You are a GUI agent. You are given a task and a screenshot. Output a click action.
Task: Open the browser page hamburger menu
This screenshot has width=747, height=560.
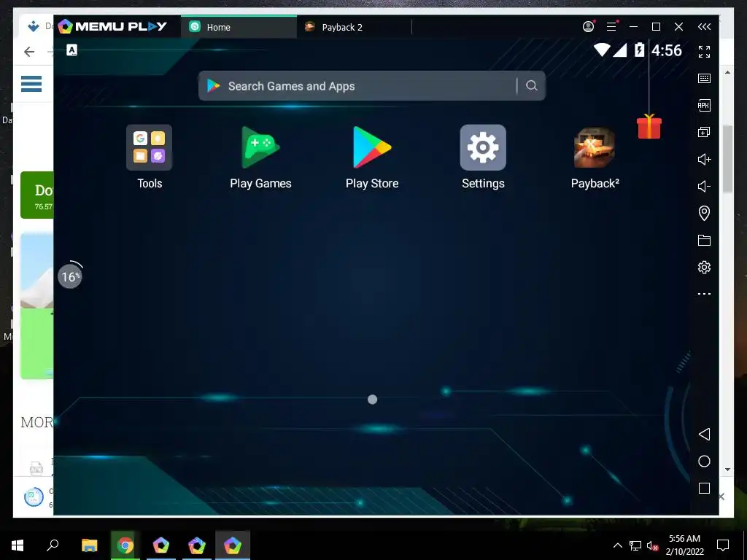click(x=31, y=83)
